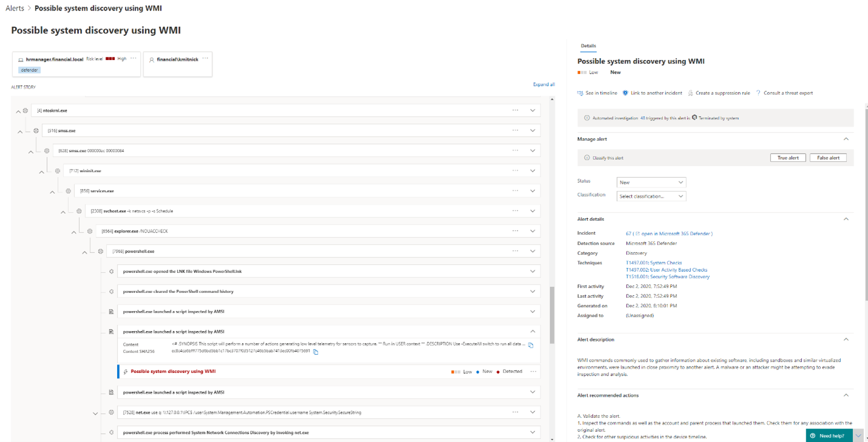
Task: Copy the script Content SHA256 hash
Action: click(315, 352)
